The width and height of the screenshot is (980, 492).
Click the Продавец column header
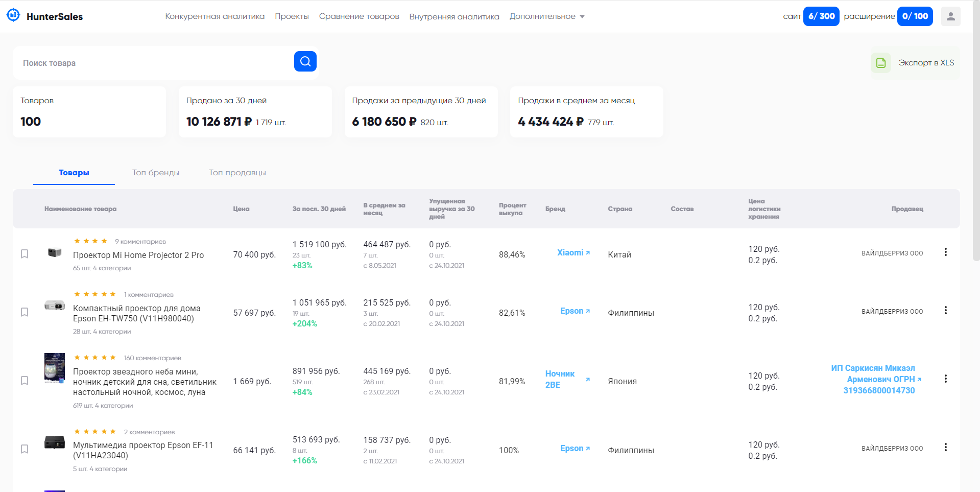pyautogui.click(x=907, y=209)
